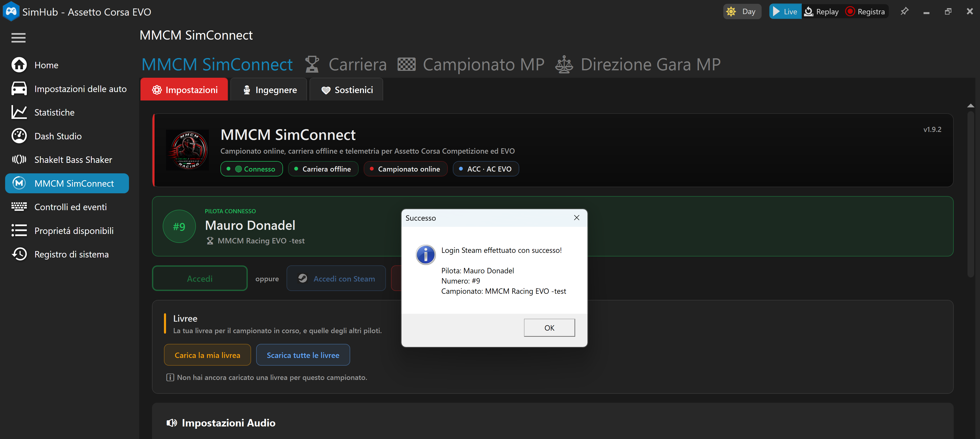Select the Statistiche chart icon
This screenshot has width=980, height=439.
coord(19,112)
